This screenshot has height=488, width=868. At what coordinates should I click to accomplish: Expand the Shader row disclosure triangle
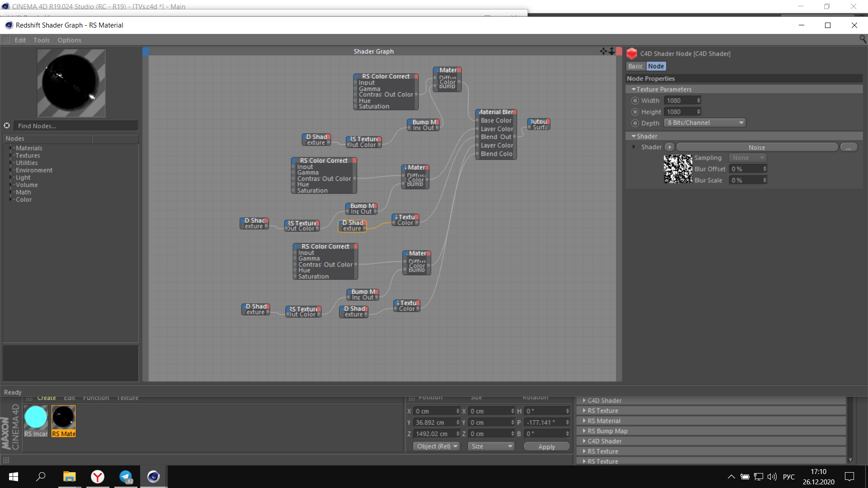[x=634, y=147]
